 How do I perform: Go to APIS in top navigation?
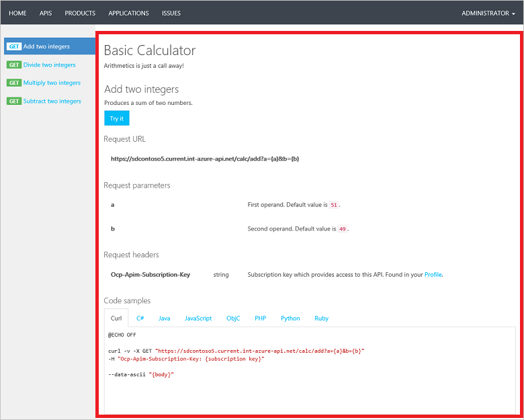point(46,13)
